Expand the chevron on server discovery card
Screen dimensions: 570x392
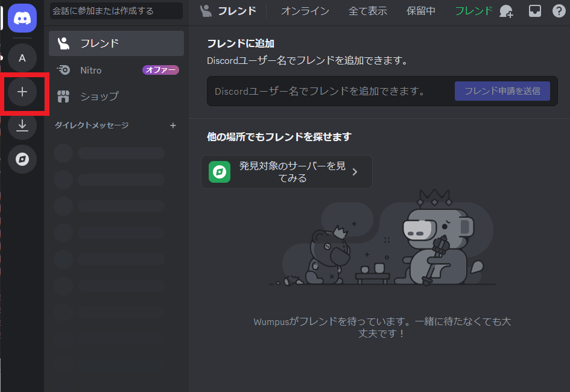click(355, 172)
